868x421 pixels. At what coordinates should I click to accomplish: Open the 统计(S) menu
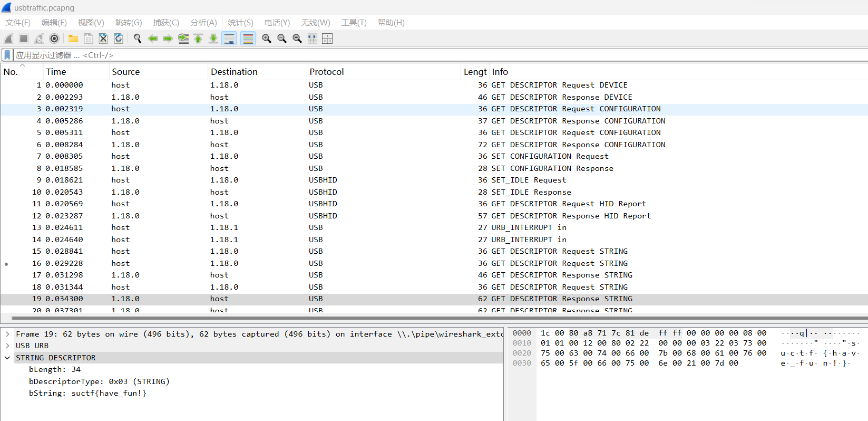(240, 23)
